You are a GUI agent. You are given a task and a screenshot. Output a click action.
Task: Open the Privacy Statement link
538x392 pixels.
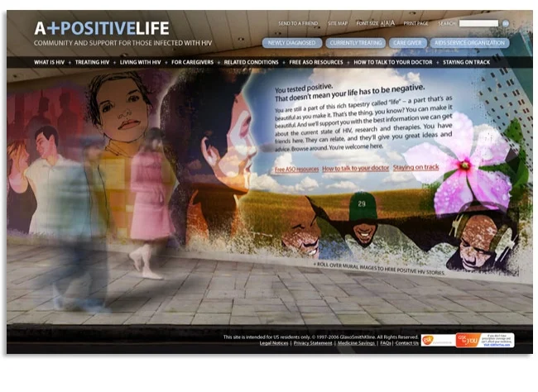[313, 343]
